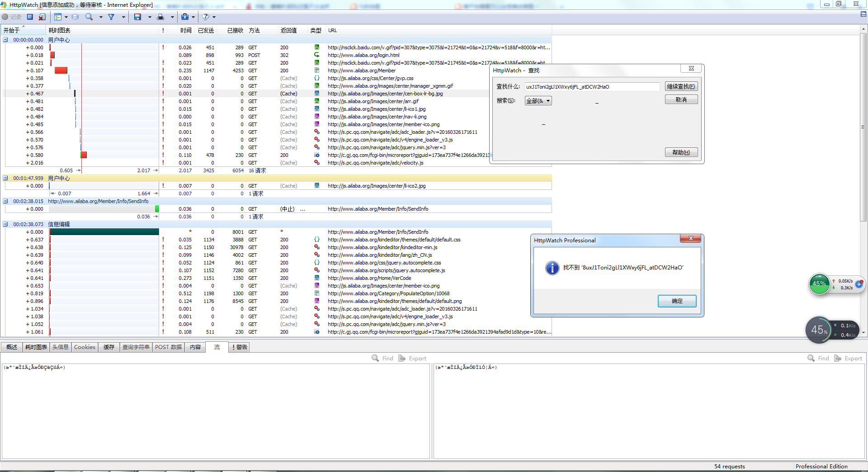Click the blue funnel Filter icon
This screenshot has height=472, width=868.
click(x=111, y=17)
